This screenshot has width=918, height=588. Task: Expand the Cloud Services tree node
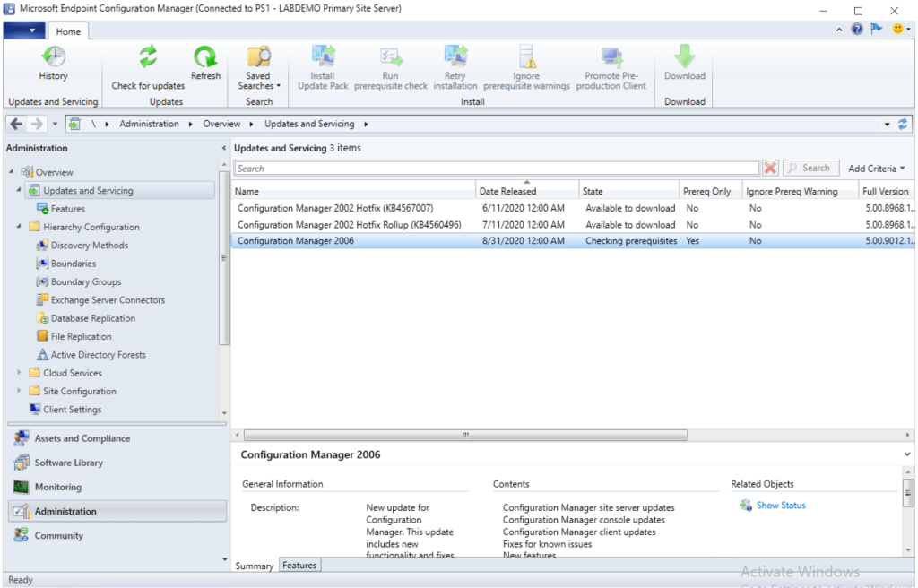[20, 373]
